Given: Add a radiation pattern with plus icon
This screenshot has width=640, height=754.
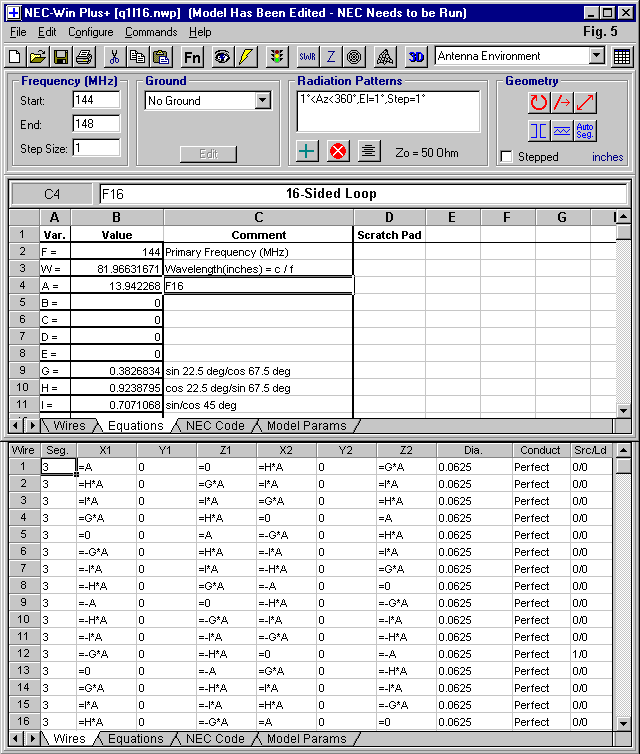Looking at the screenshot, I should pos(308,151).
